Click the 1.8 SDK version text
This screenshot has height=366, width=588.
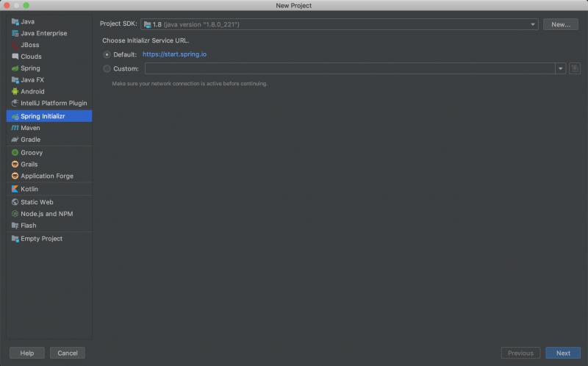tap(157, 24)
